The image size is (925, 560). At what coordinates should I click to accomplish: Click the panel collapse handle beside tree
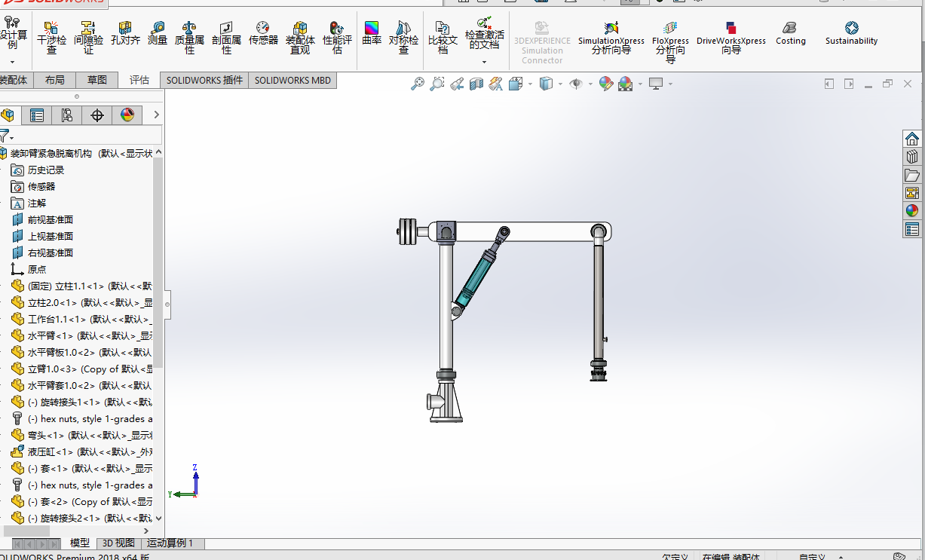click(x=167, y=305)
